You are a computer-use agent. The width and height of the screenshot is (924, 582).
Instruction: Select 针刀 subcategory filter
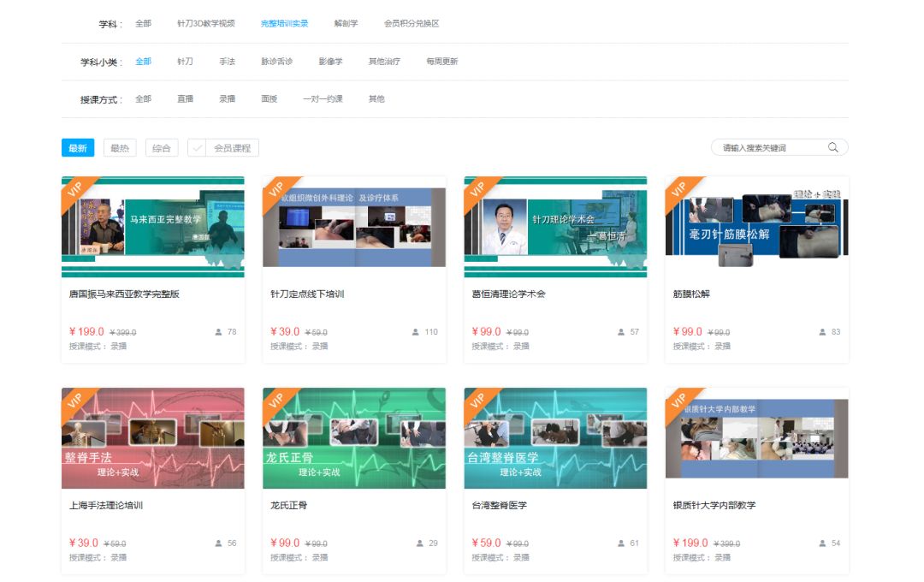point(185,62)
